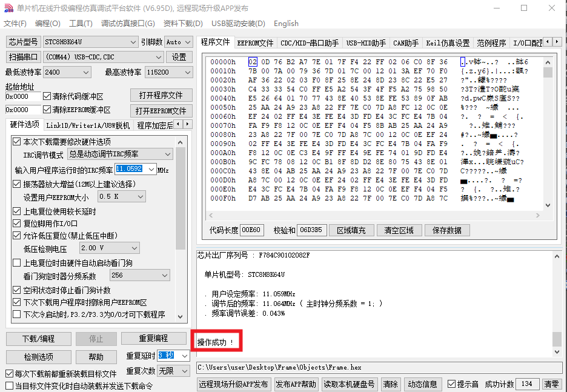Viewport: 567px width, 392px height.
Task: Switch to Keil仿真设置 tab
Action: point(448,43)
